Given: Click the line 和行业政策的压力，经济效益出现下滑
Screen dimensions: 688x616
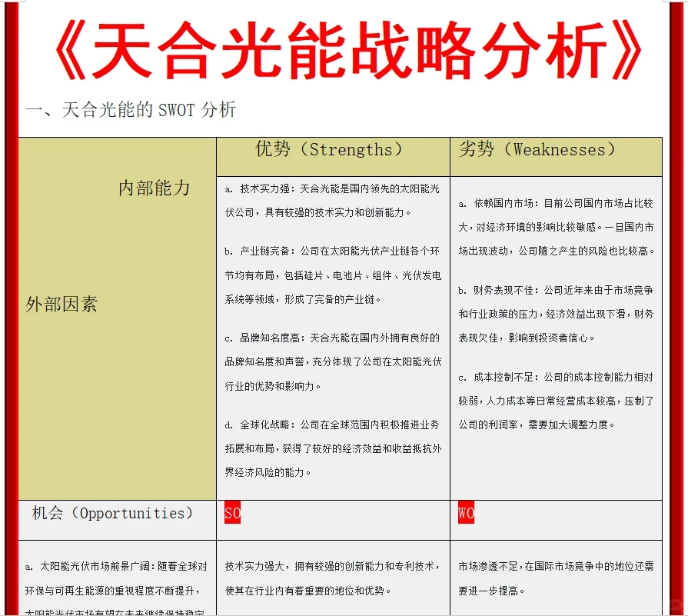Looking at the screenshot, I should pyautogui.click(x=556, y=314).
